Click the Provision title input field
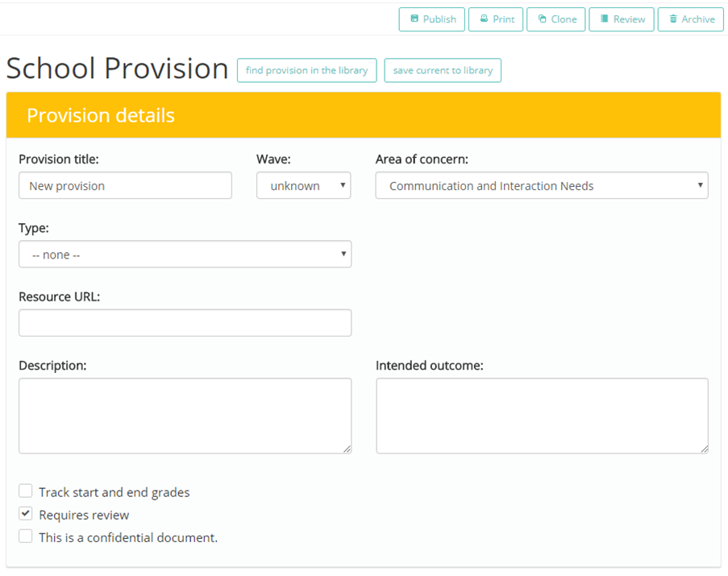Viewport: 728px width, 576px height. click(x=125, y=185)
